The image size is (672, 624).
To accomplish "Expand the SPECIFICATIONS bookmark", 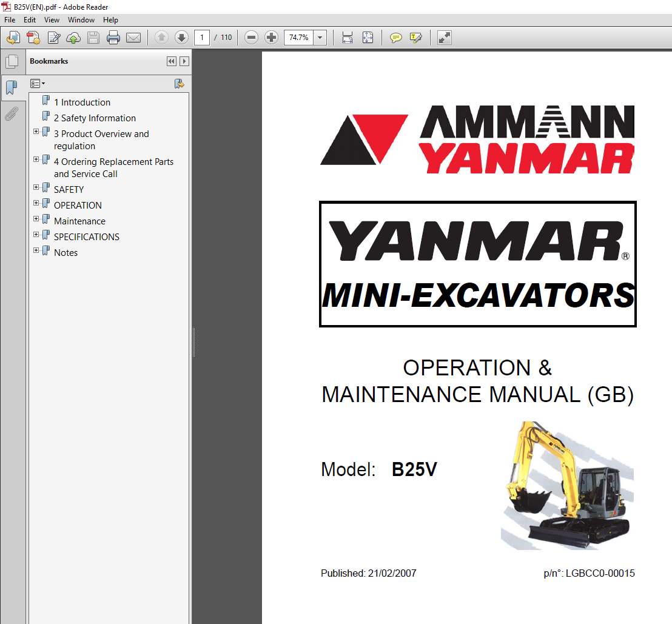I will tap(36, 235).
